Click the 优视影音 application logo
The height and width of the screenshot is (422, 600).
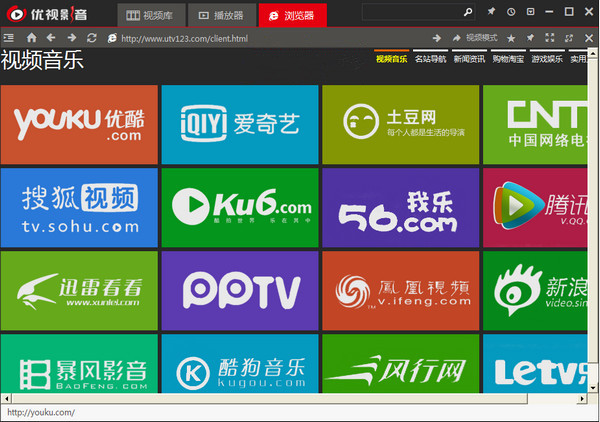coord(47,15)
